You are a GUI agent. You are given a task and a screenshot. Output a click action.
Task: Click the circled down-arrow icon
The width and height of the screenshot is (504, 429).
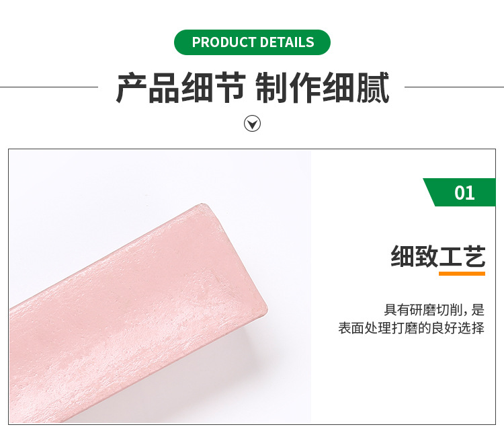252,124
